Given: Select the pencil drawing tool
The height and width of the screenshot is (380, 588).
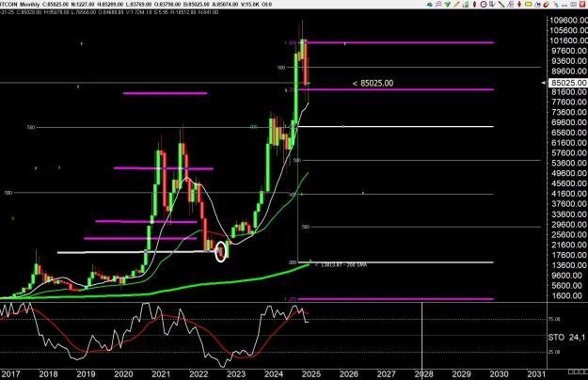Looking at the screenshot, I should coord(456,5).
